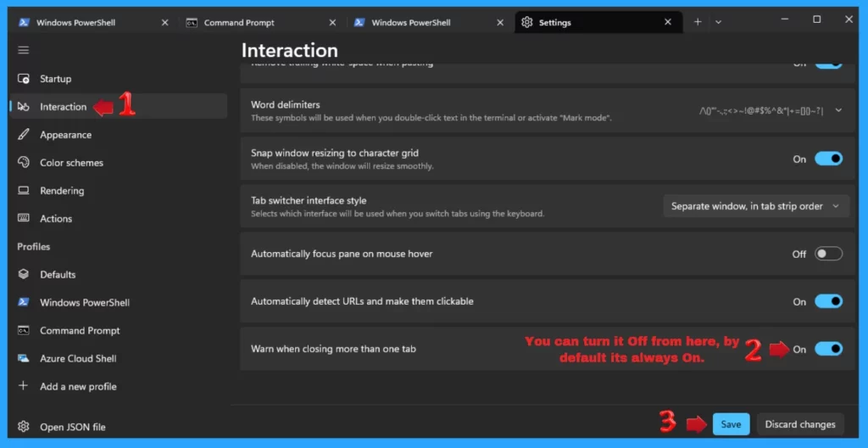Expand the Word delimiters chevron
Viewport: 868px width, 448px height.
pyautogui.click(x=838, y=109)
